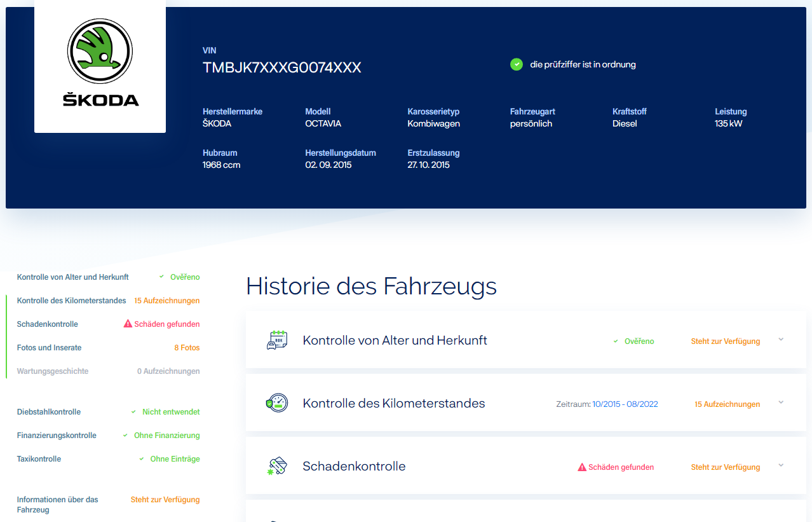Click green check next to Ohne Einträge
Image resolution: width=812 pixels, height=522 pixels.
click(142, 459)
